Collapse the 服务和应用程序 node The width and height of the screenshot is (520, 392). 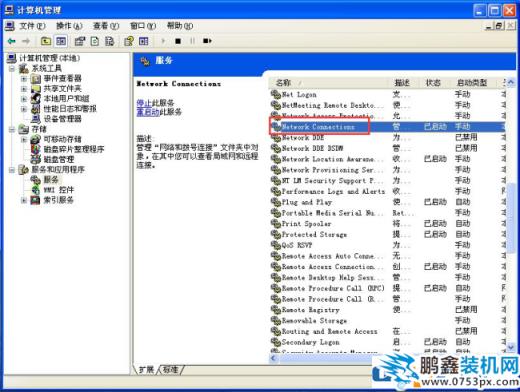tap(12, 170)
